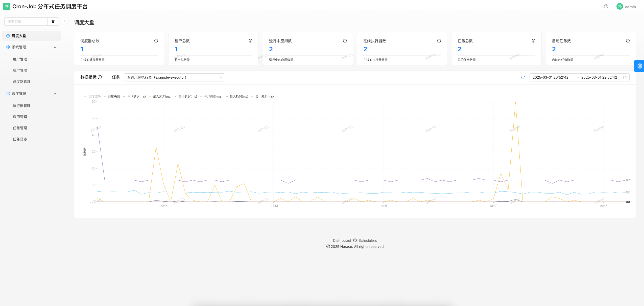The image size is (644, 306).
Task: Click the admin user avatar
Action: point(619,7)
